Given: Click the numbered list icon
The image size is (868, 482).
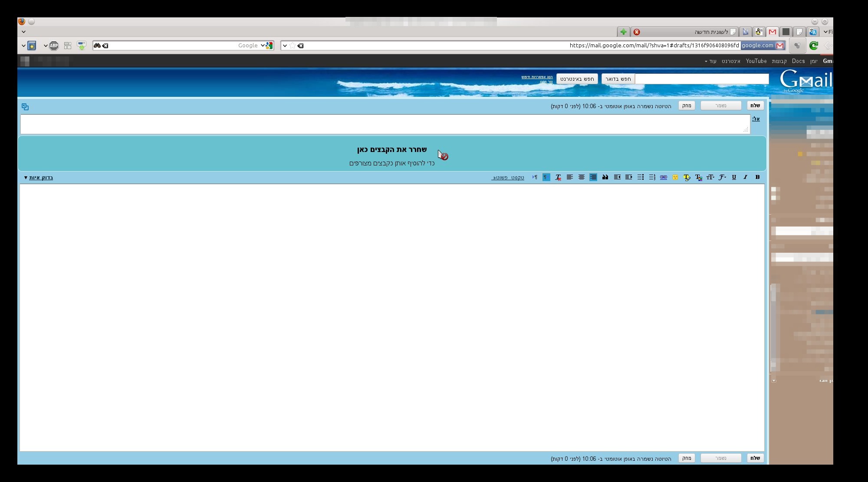Looking at the screenshot, I should pos(652,177).
